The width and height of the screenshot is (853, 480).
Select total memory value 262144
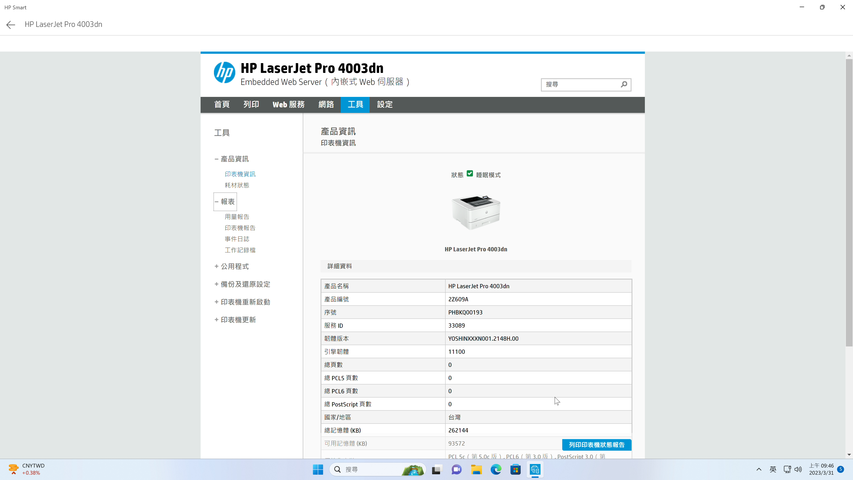point(458,430)
